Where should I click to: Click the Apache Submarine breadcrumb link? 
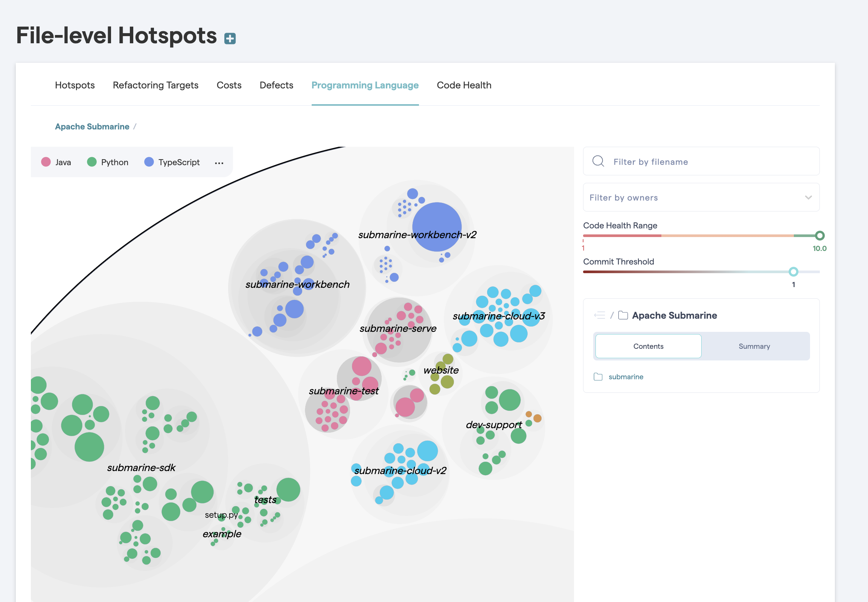coord(92,127)
